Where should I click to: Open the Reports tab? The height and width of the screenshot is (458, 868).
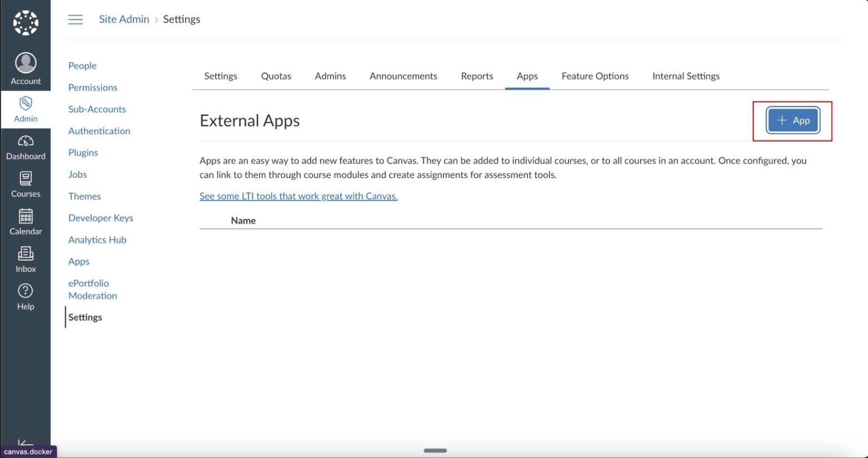pyautogui.click(x=476, y=76)
